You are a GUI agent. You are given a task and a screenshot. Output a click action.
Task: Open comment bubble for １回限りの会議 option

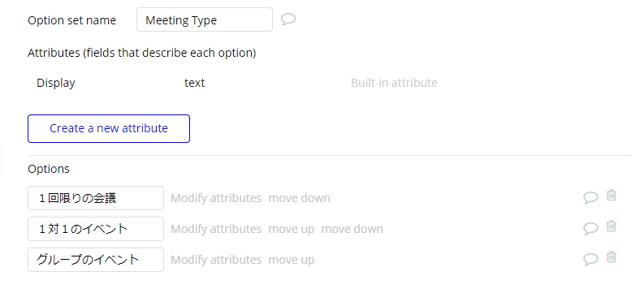pyautogui.click(x=590, y=198)
